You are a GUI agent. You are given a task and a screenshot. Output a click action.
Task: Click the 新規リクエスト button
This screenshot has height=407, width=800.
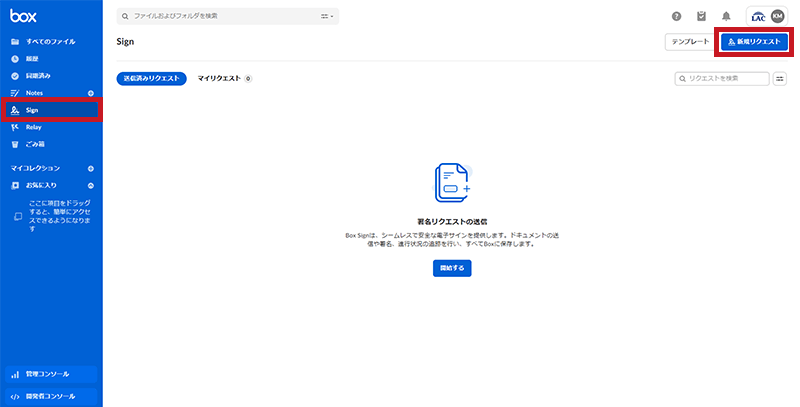pyautogui.click(x=754, y=42)
